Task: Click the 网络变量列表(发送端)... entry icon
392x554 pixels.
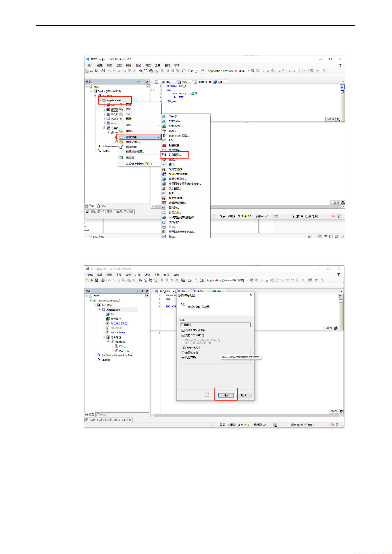Action: tap(164, 217)
